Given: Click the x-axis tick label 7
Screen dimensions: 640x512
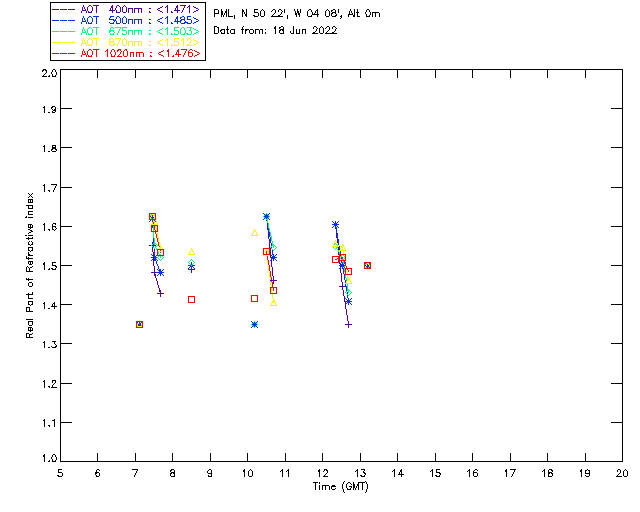Looking at the screenshot, I should pyautogui.click(x=135, y=474).
